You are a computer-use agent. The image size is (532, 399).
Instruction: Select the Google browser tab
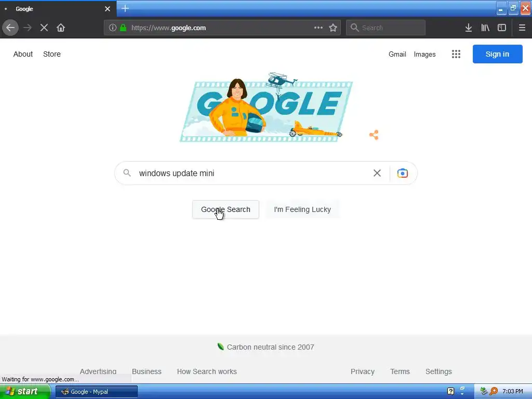click(58, 9)
